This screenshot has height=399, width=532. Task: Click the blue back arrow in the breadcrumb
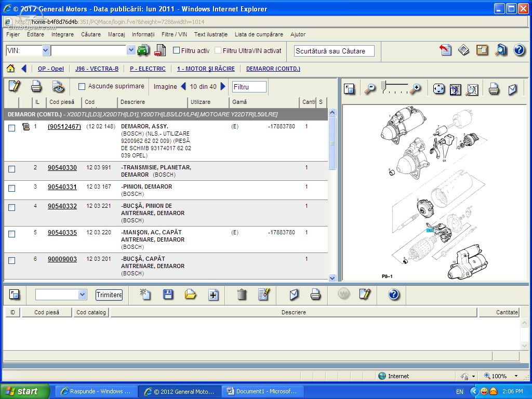24,69
